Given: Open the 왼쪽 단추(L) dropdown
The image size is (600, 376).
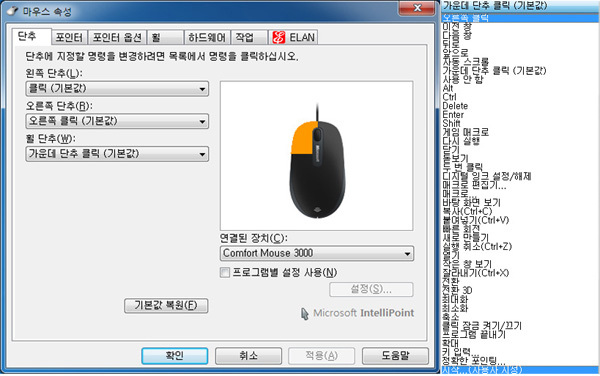Looking at the screenshot, I should pos(117,88).
